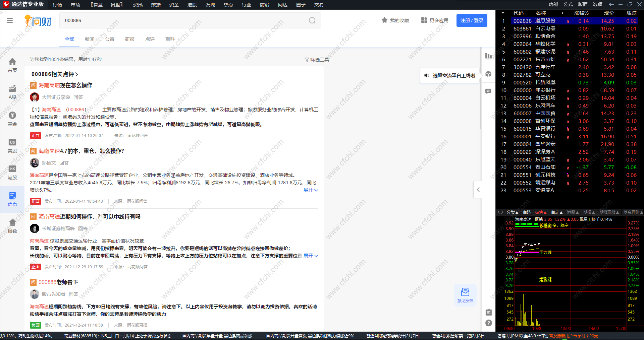Open the hamburger menu beside the 问财 logo
The width and height of the screenshot is (644, 340).
point(10,20)
